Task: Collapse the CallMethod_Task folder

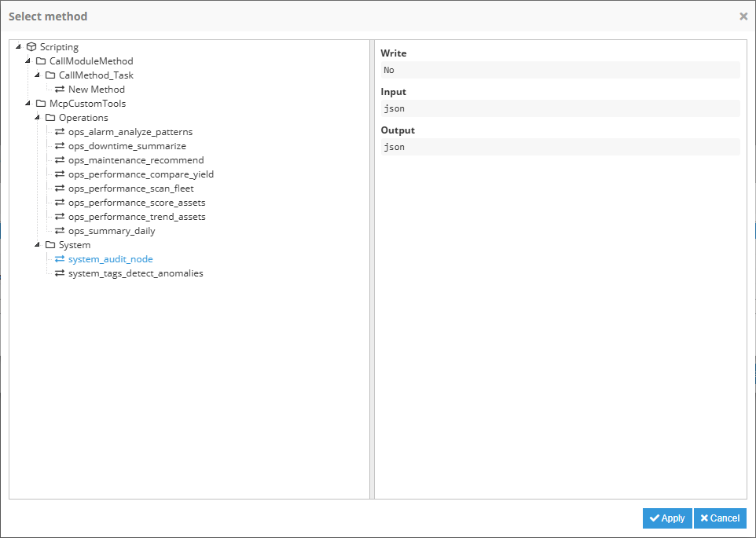Action: pyautogui.click(x=37, y=75)
